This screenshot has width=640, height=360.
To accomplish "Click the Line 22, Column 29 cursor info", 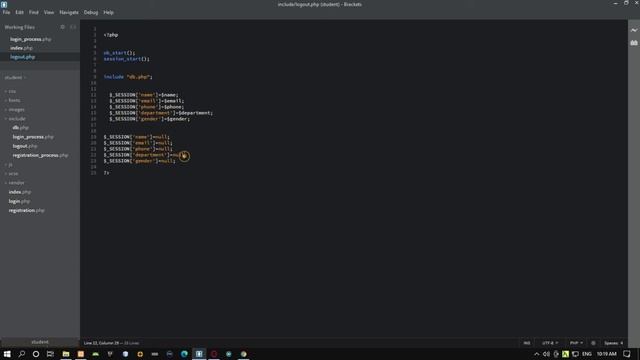I will coord(102,343).
